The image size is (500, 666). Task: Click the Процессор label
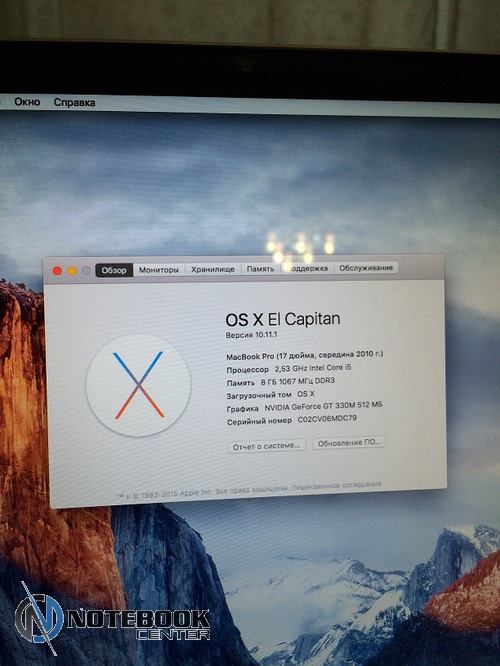[248, 370]
